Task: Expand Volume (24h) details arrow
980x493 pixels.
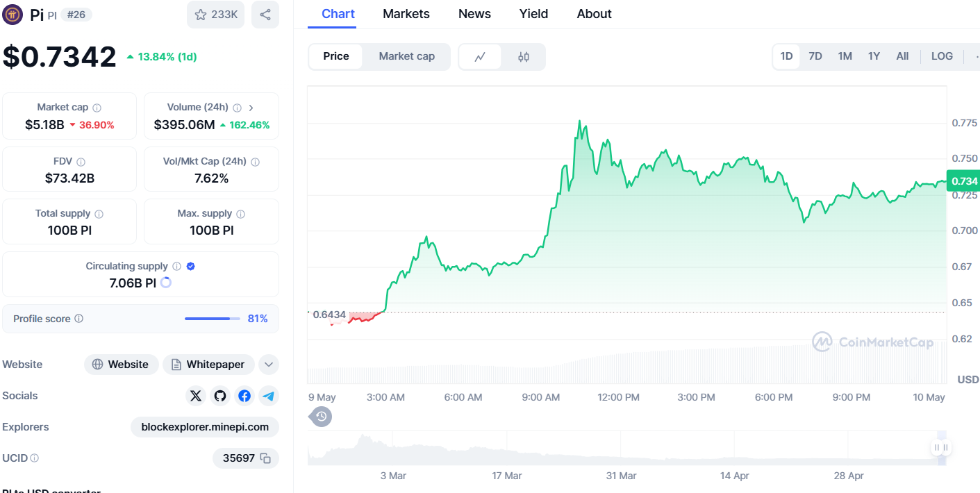Action: click(x=251, y=108)
